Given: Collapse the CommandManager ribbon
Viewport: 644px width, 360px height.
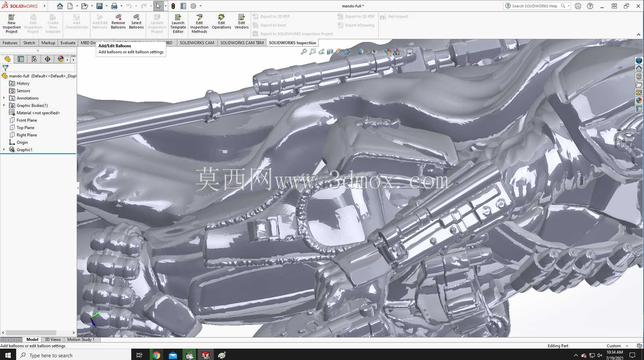Looking at the screenshot, I should click(638, 35).
